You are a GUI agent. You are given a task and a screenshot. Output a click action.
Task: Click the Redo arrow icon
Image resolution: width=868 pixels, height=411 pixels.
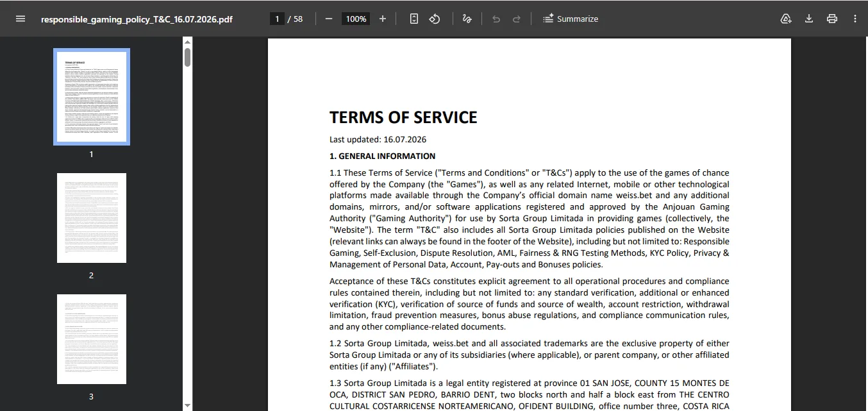[x=517, y=19]
